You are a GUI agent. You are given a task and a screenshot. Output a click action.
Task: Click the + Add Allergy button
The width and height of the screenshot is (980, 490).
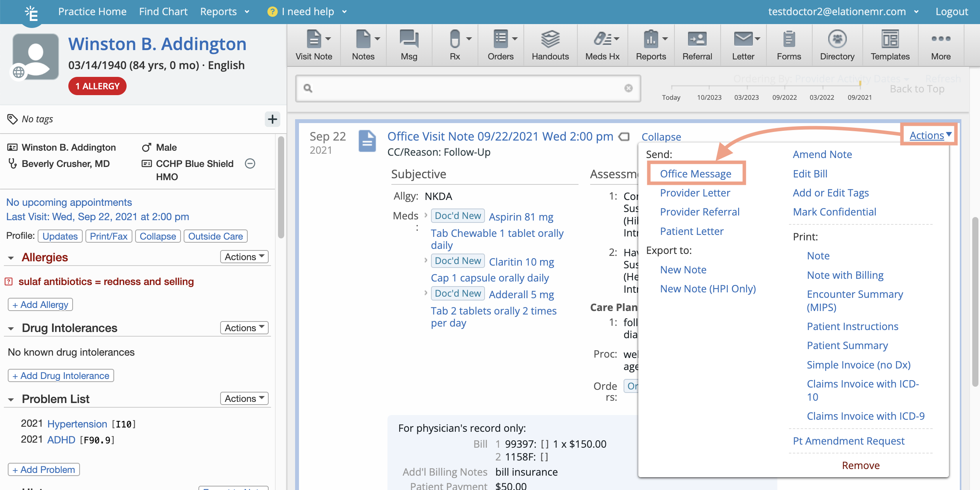[x=40, y=304]
